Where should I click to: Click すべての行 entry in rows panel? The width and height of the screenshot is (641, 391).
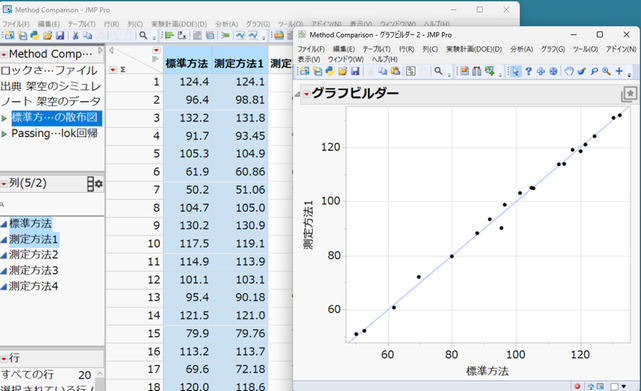(x=27, y=375)
